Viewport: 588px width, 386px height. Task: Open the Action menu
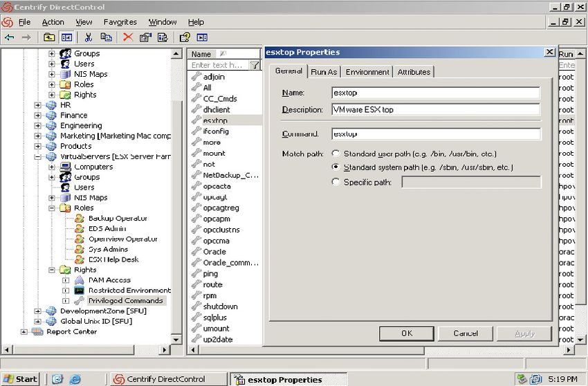point(53,22)
